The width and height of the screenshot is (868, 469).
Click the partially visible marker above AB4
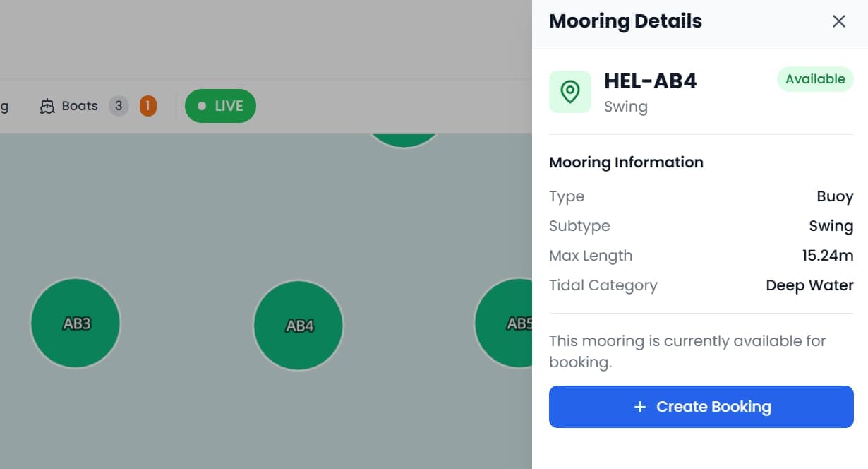point(404,139)
